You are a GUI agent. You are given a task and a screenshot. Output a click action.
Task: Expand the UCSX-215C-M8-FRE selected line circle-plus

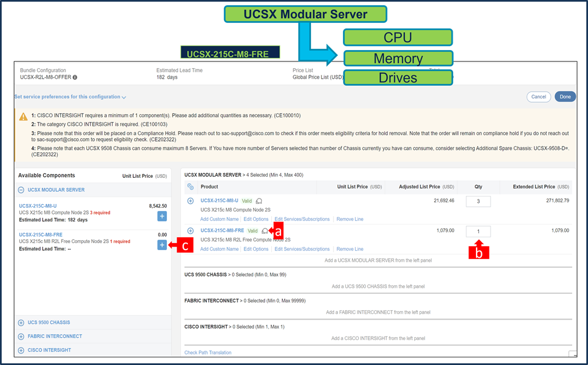tap(191, 231)
